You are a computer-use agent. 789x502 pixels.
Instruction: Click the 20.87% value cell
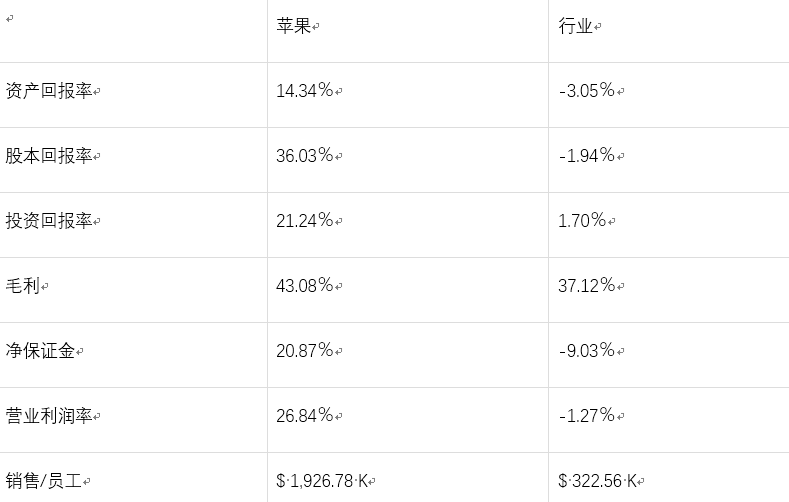305,351
